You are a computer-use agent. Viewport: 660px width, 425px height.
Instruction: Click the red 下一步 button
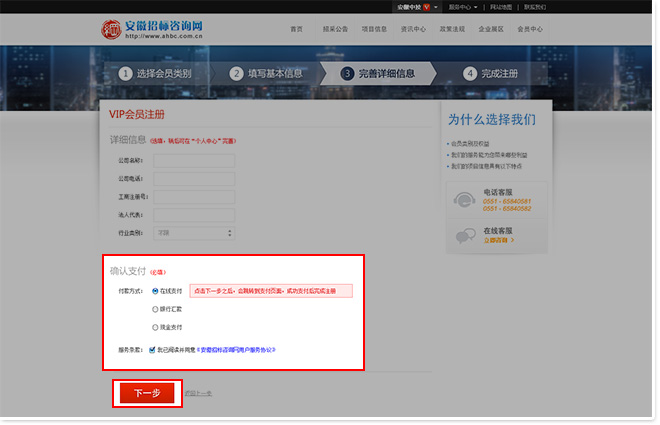pyautogui.click(x=147, y=393)
